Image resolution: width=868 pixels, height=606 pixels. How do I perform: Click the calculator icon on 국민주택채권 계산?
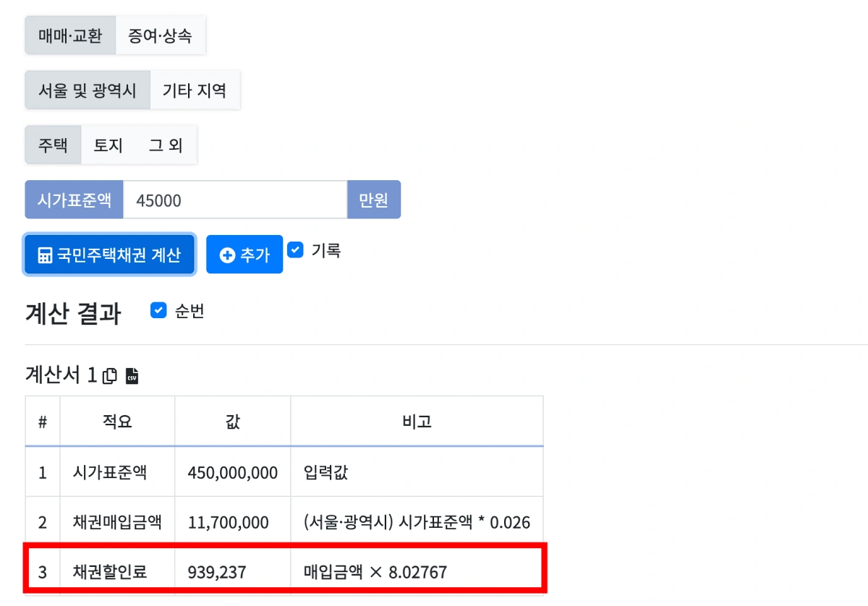(46, 254)
